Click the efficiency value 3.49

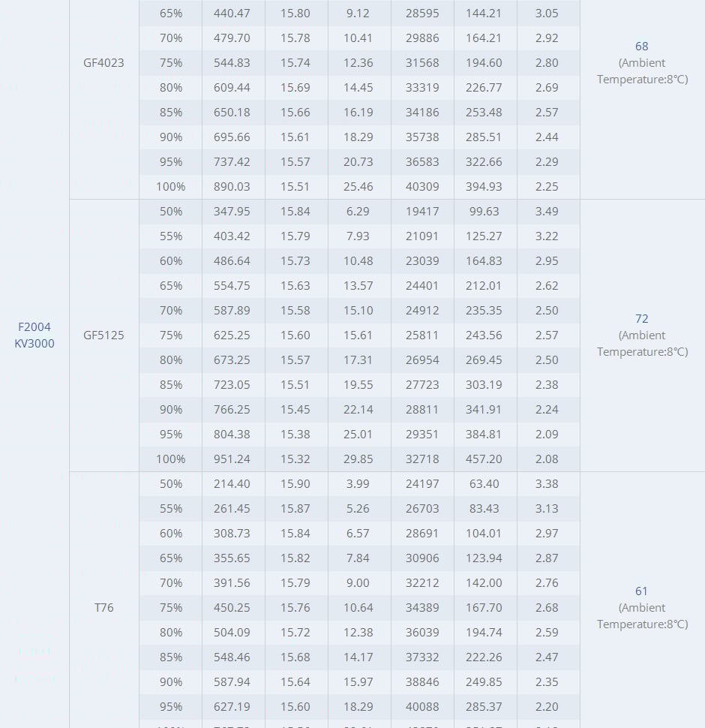pyautogui.click(x=547, y=212)
